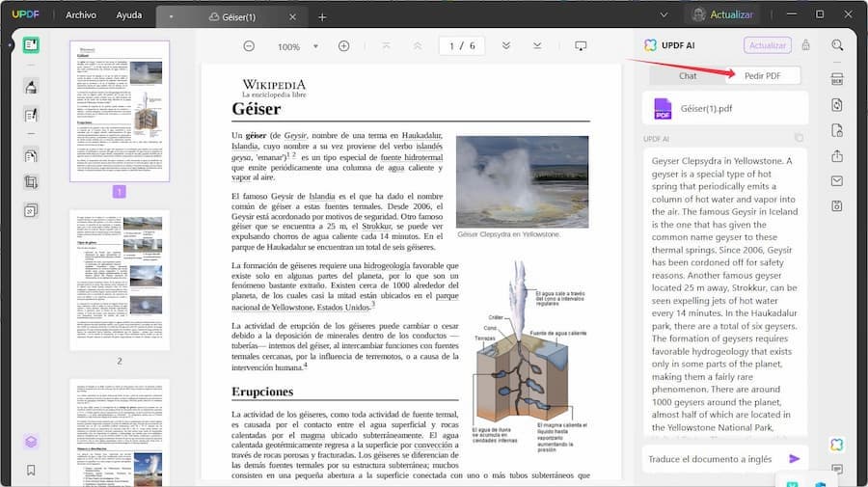Add a new tab with plus button
Image resolution: width=868 pixels, height=487 pixels.
tap(321, 17)
